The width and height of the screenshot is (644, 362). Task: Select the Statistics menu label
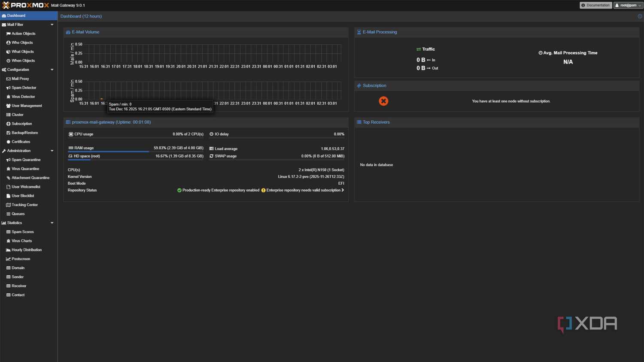15,223
